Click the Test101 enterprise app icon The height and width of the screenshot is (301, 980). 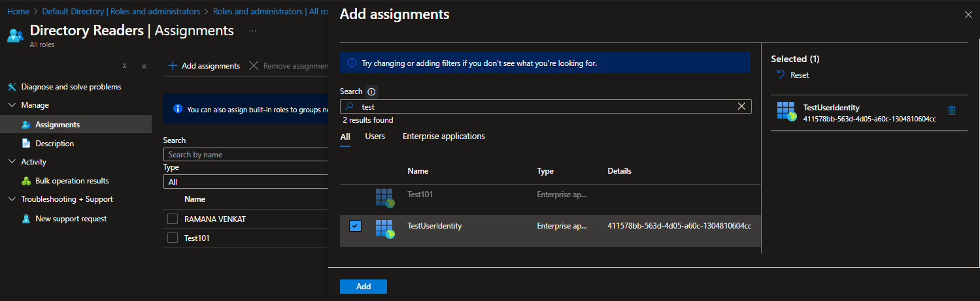tap(384, 198)
